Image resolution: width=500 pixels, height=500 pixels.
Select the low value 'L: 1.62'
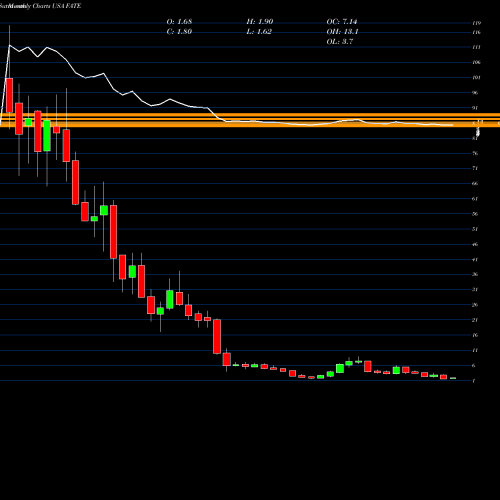(259, 32)
